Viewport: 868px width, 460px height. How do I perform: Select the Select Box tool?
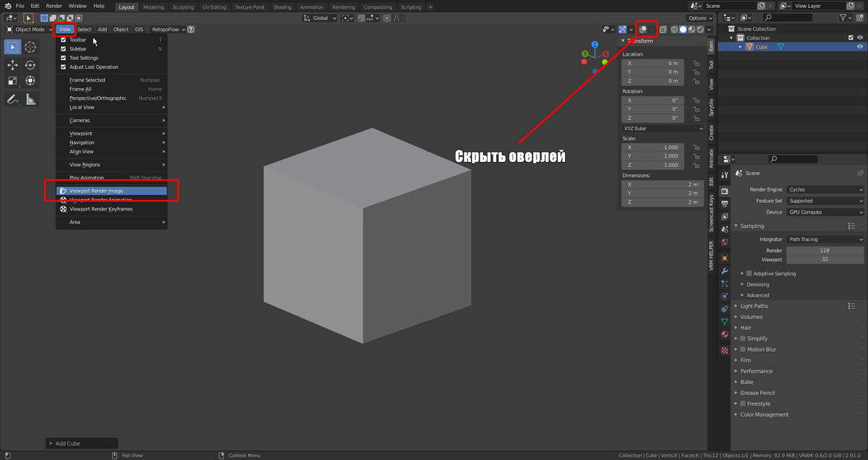[12, 47]
